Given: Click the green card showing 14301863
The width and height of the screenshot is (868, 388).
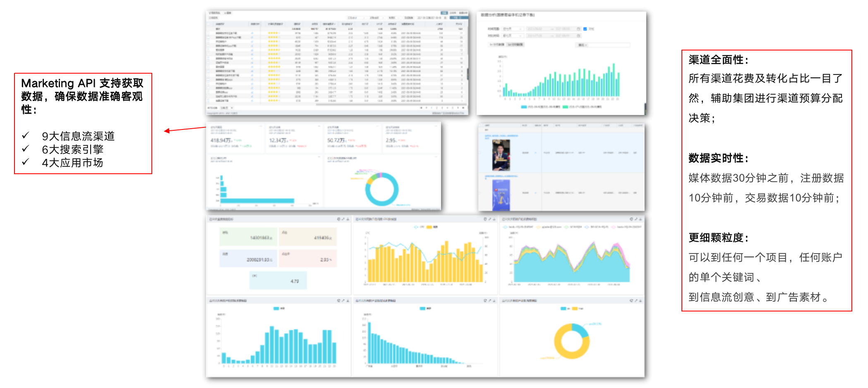Looking at the screenshot, I should click(x=248, y=237).
